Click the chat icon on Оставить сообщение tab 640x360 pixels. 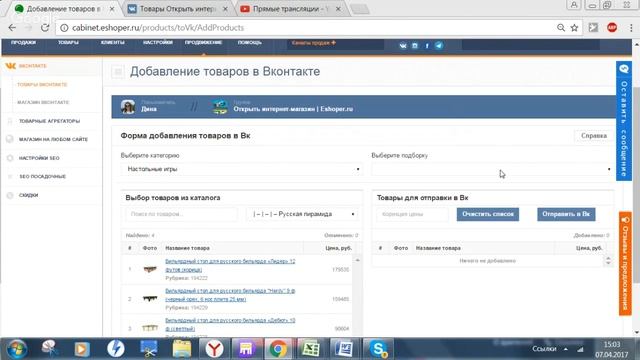(x=624, y=69)
